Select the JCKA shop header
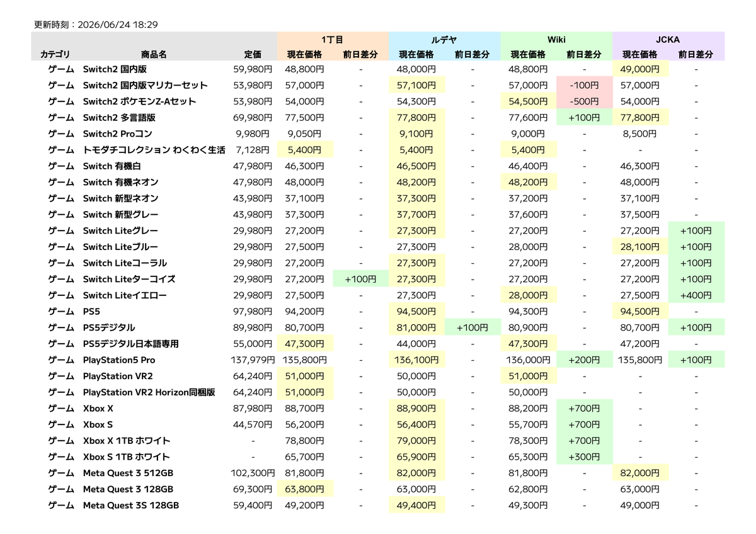Screen dimensions: 756x534 [668, 40]
